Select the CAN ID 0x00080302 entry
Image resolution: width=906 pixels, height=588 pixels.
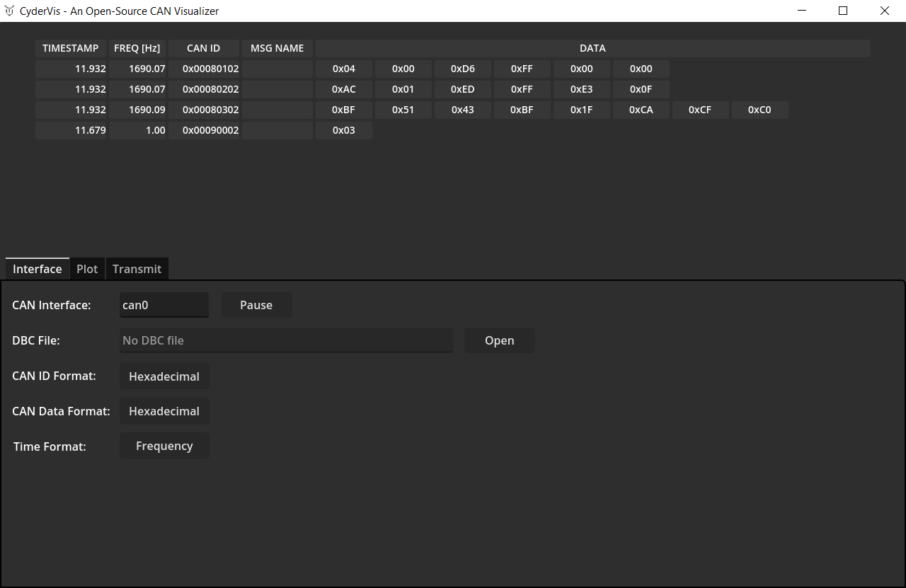click(205, 110)
